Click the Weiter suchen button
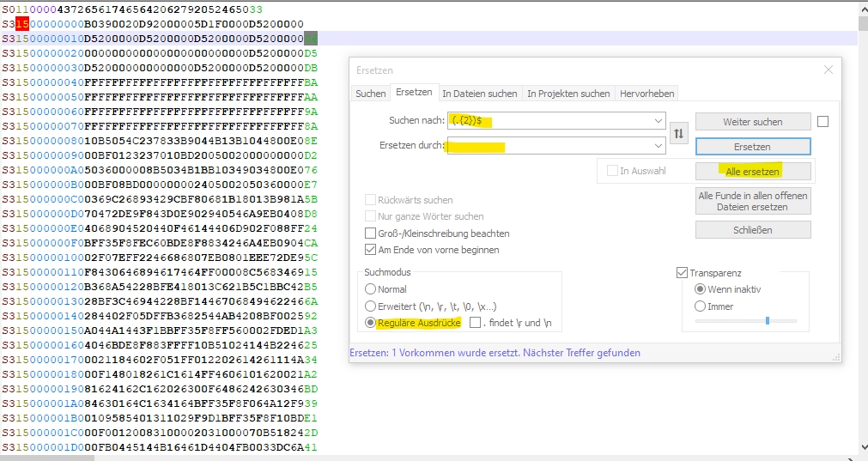This screenshot has width=868, height=461. [x=752, y=122]
